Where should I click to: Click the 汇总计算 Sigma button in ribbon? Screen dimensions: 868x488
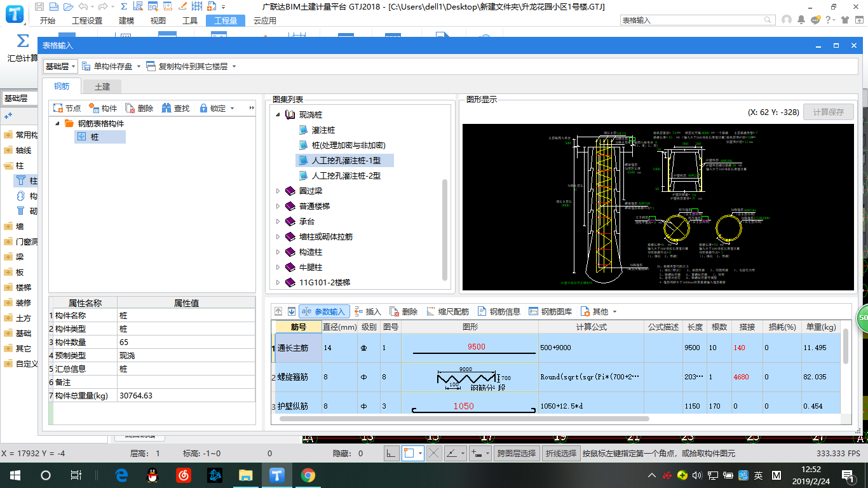[22, 49]
